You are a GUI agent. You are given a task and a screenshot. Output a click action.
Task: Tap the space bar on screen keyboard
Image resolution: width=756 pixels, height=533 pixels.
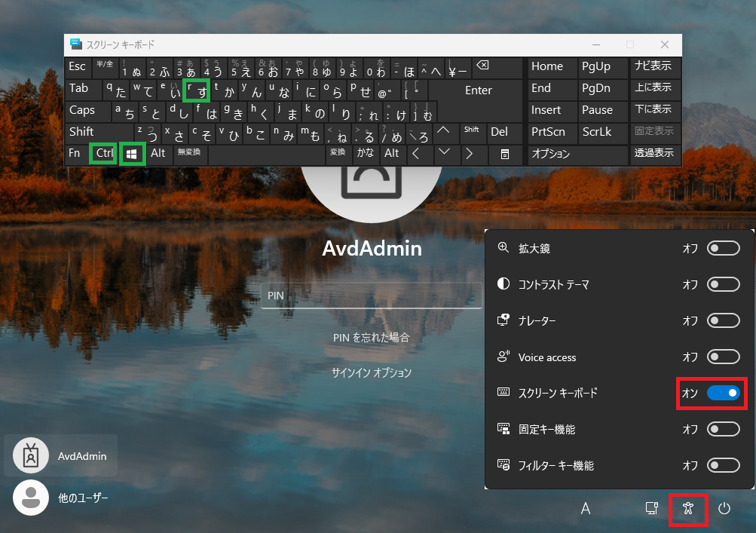267,155
